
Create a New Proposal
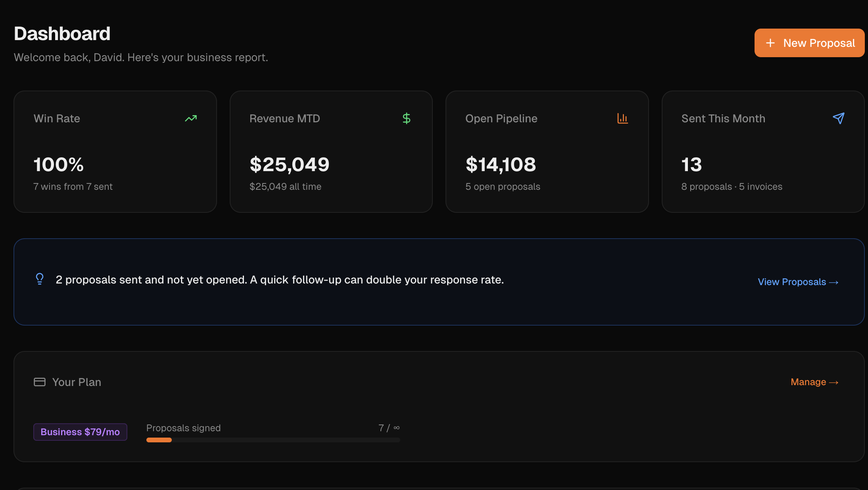point(809,42)
